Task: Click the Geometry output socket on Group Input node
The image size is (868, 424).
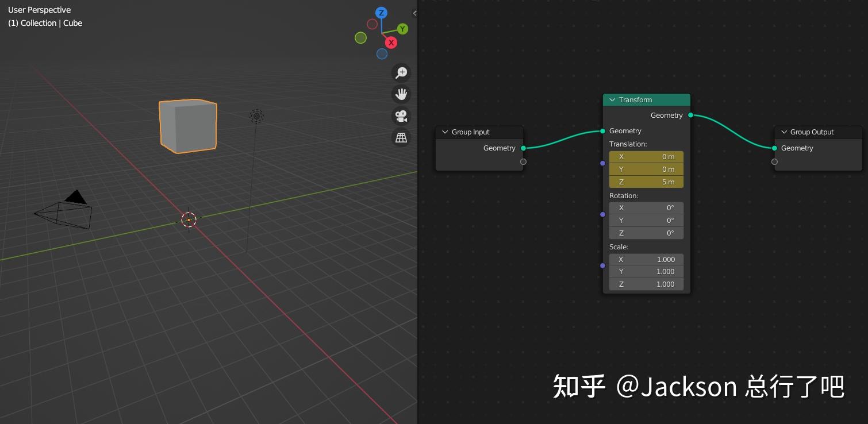Action: coord(523,148)
